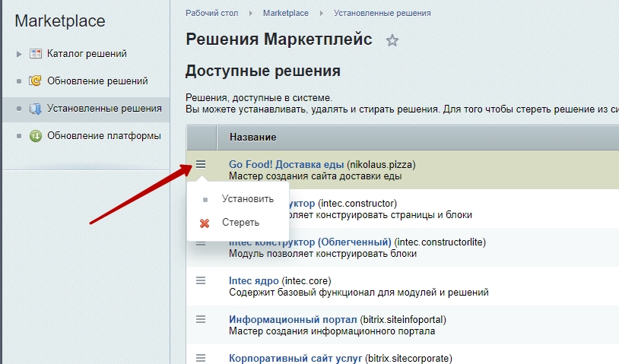Choose Стереть in the context menu

coord(240,223)
